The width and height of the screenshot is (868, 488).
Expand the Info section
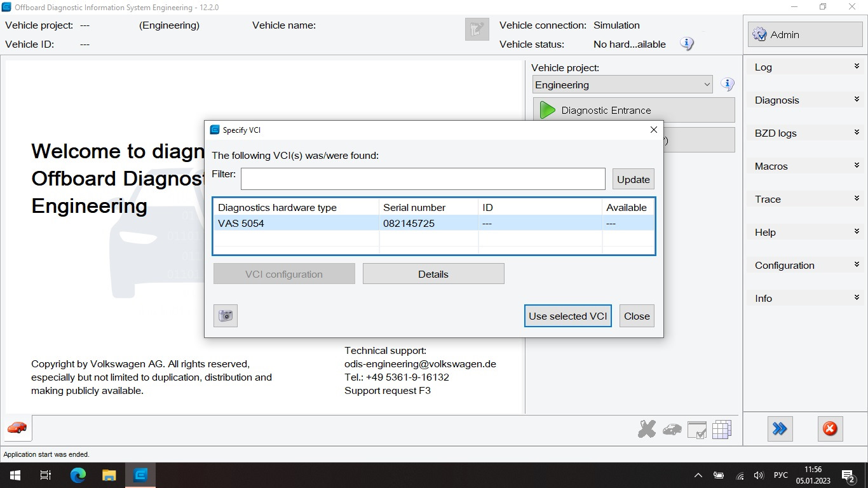pos(805,298)
